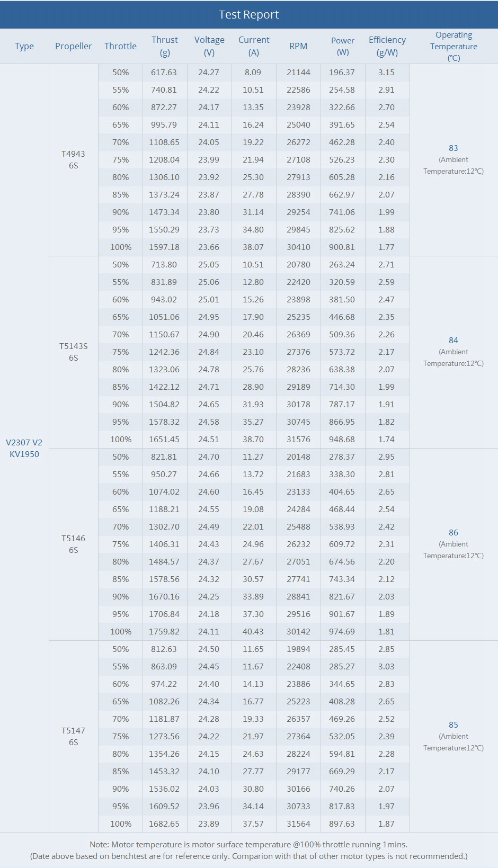Select the 900.81 power value
The width and height of the screenshot is (498, 868).
(x=342, y=247)
